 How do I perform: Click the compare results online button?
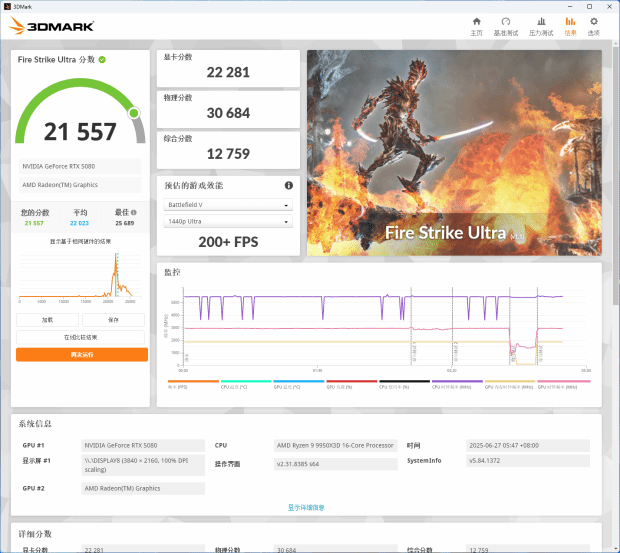(81, 337)
